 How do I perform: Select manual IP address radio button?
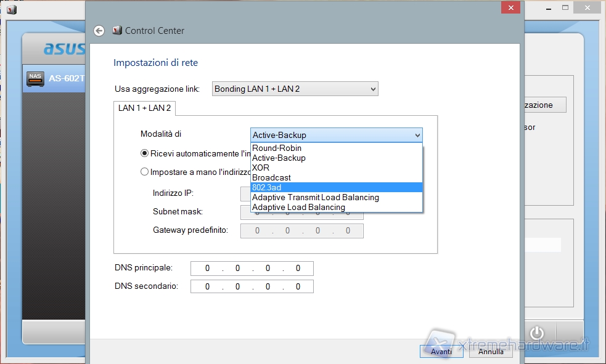[145, 172]
